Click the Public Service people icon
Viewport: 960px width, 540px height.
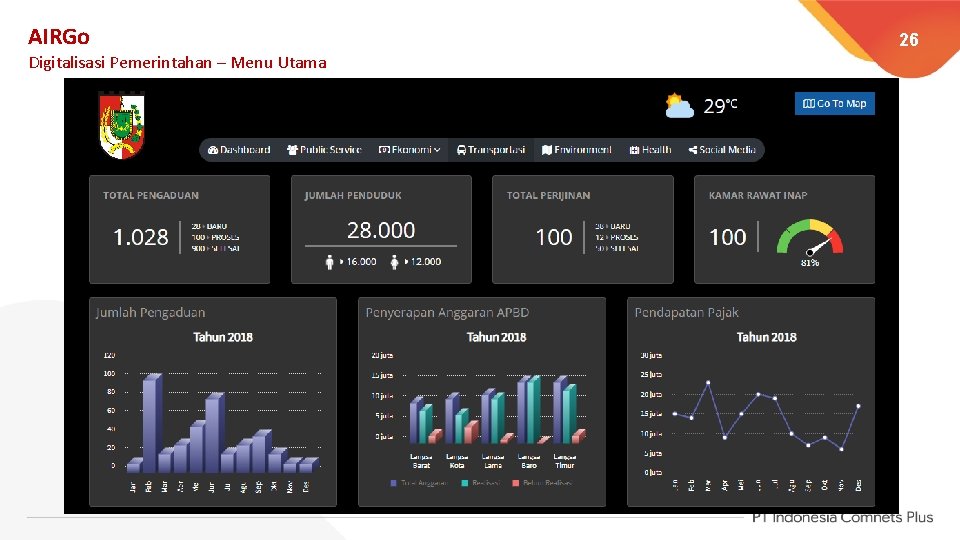[292, 150]
